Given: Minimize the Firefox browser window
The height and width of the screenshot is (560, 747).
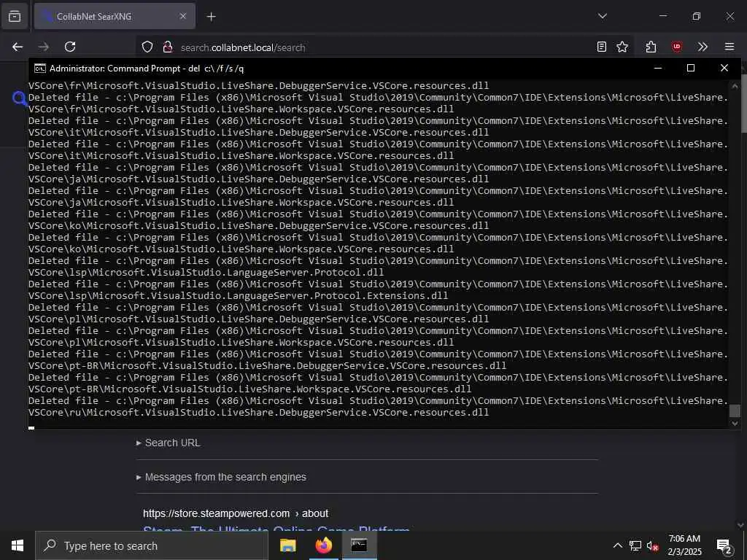Looking at the screenshot, I should [x=662, y=16].
